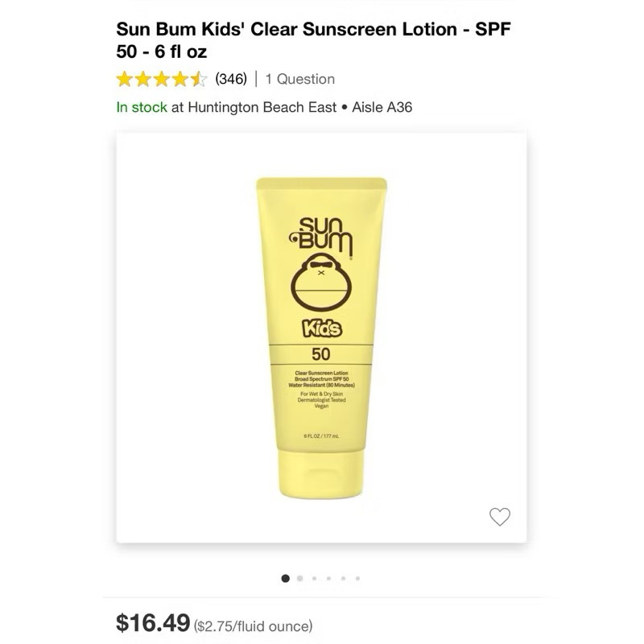Select the third carousel dot
The width and height of the screenshot is (644, 644).
coord(314,578)
